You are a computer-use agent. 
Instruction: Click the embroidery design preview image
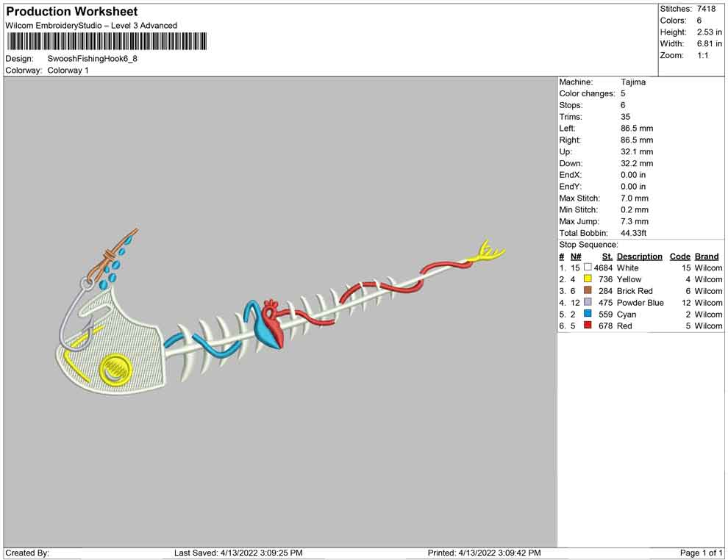tap(280, 312)
